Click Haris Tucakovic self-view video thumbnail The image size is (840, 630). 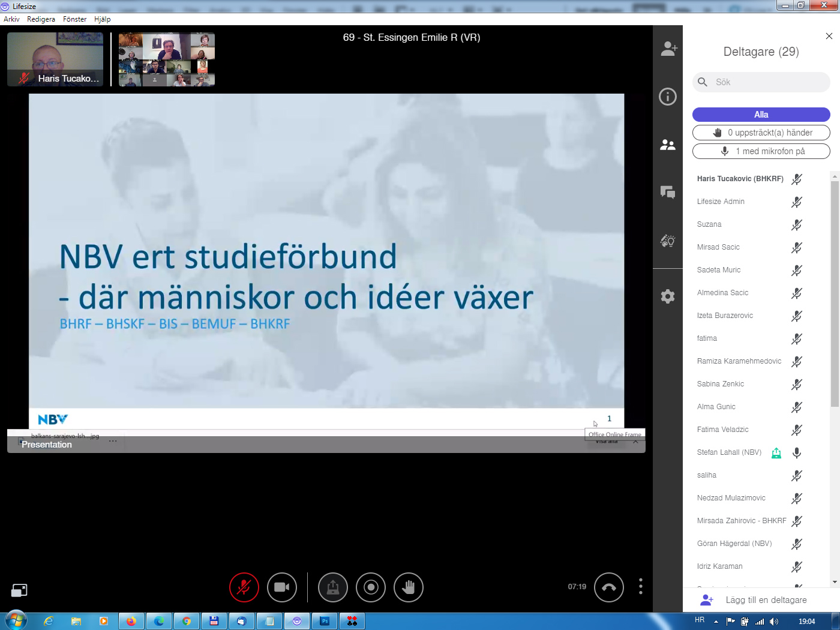(55, 59)
